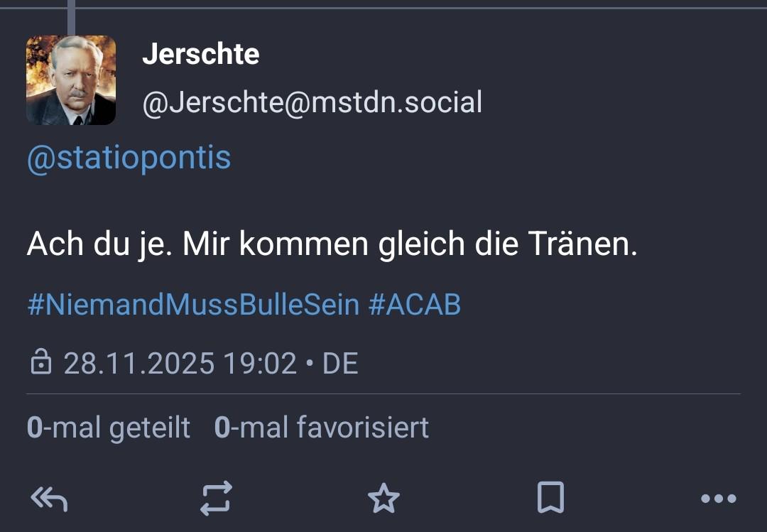Show who favorited via "0-mal favorisiert"

(322, 428)
